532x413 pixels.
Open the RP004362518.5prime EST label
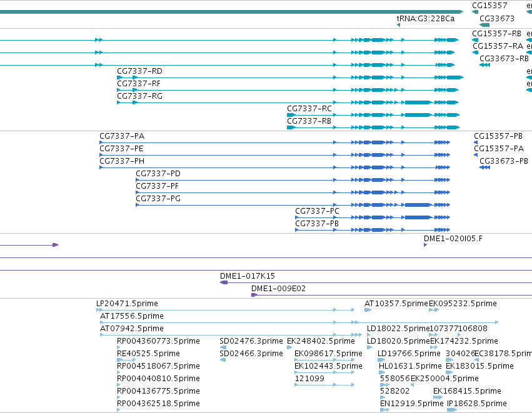[x=158, y=404]
